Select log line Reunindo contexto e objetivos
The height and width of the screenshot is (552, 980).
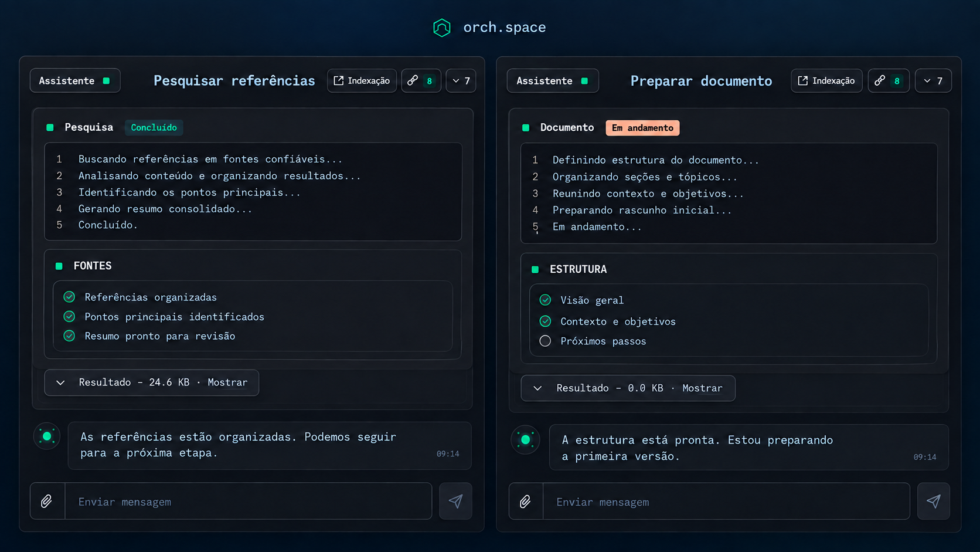[648, 193]
